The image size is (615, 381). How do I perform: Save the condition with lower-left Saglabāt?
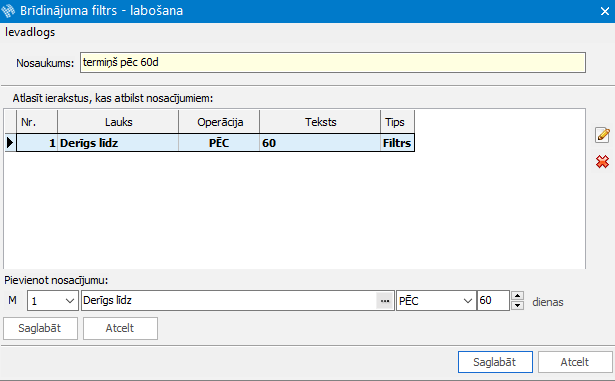[x=40, y=328]
